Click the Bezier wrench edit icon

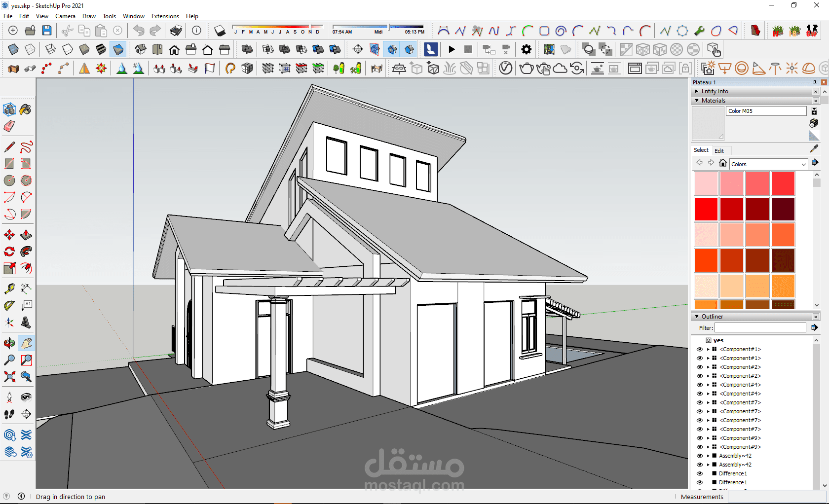699,31
